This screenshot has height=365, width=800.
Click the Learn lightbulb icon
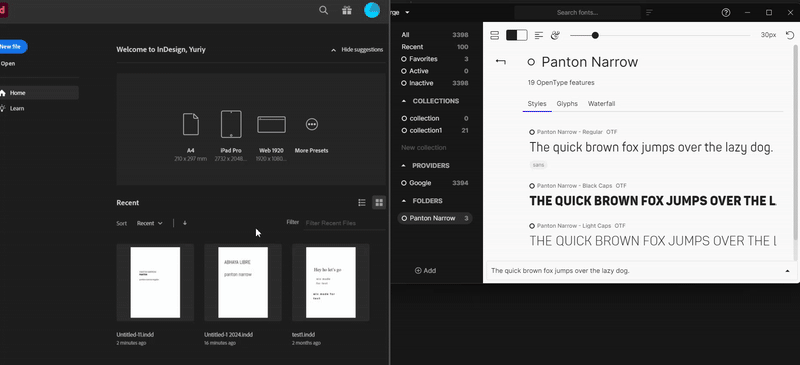click(x=3, y=108)
